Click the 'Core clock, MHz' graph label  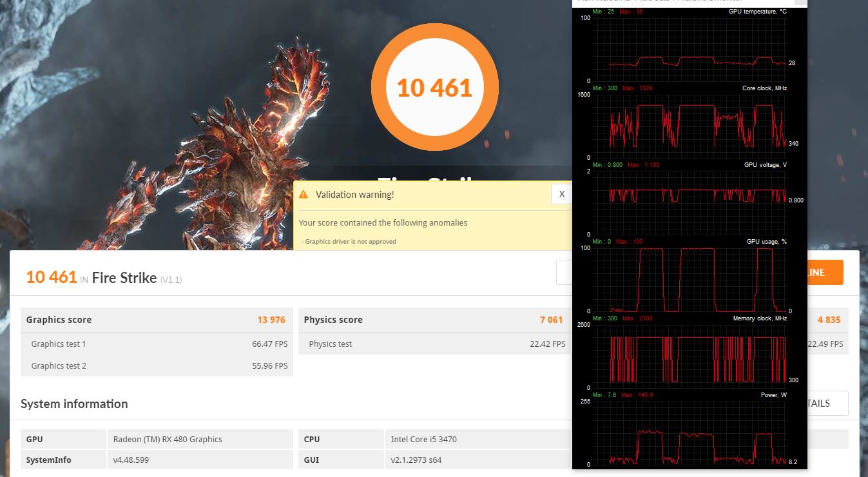pos(764,88)
